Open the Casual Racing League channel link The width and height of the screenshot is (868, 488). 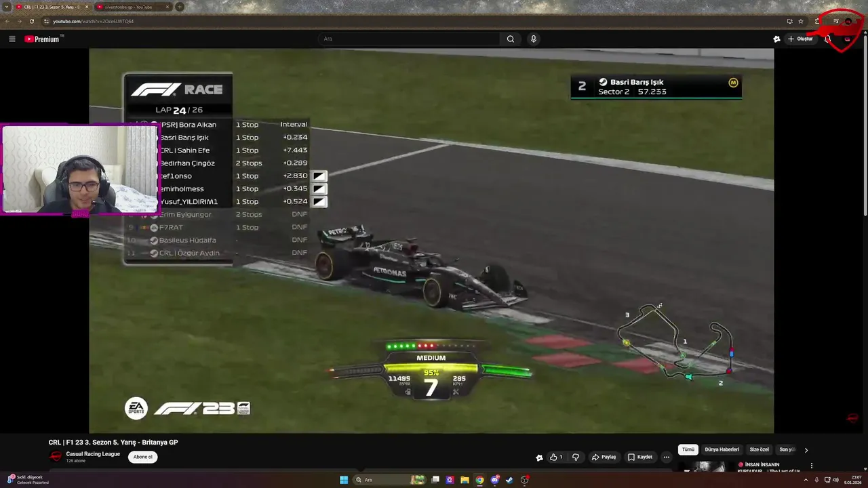click(x=93, y=454)
